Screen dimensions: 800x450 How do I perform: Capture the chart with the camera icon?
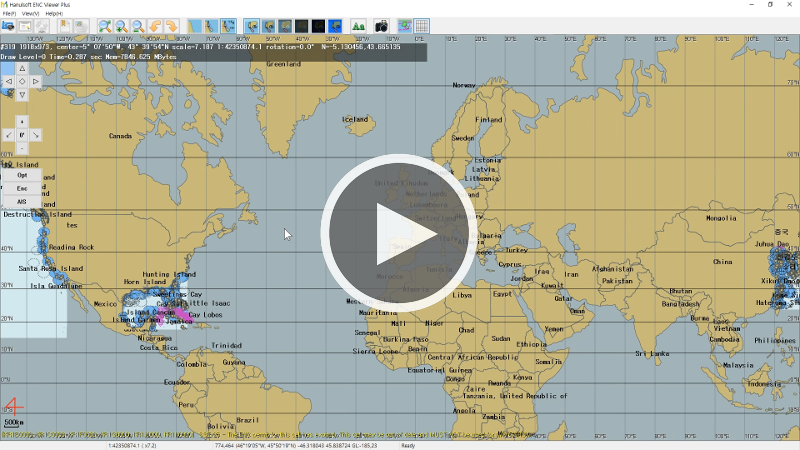(381, 26)
